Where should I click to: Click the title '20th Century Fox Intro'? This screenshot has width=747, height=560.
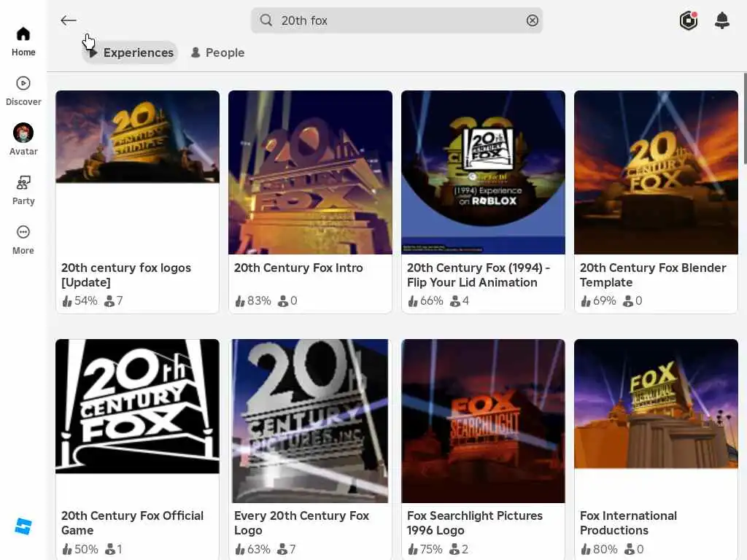click(x=298, y=268)
